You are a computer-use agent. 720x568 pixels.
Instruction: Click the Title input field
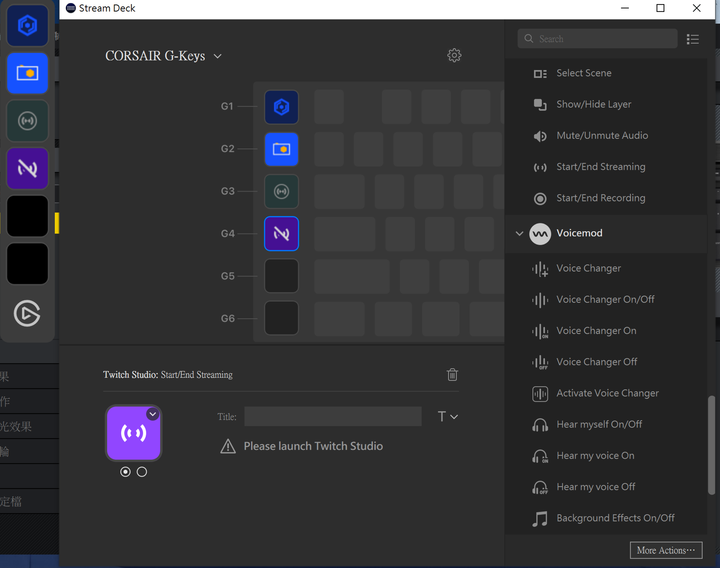point(333,416)
